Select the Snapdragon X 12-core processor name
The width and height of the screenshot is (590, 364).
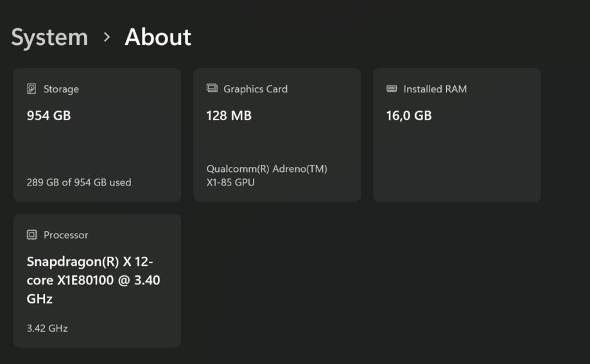(x=93, y=281)
